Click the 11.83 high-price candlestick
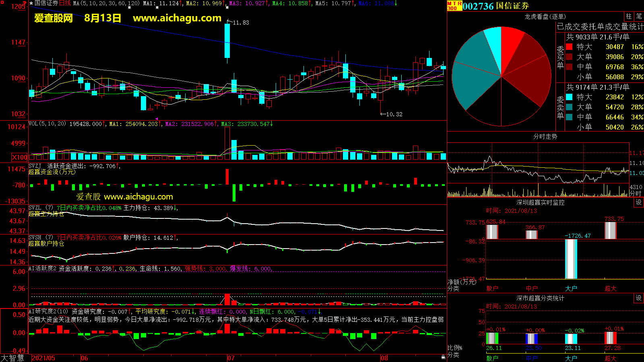The image size is (644, 362). click(x=227, y=41)
